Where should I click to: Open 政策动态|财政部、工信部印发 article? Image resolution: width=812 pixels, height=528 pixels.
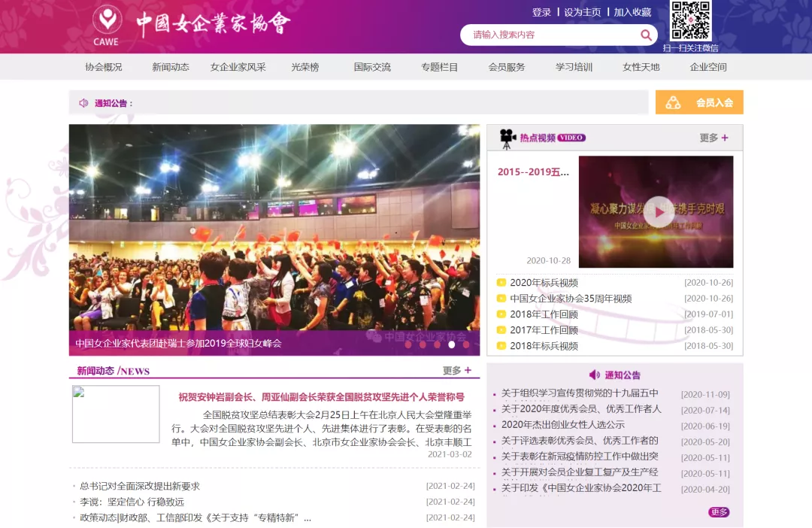(195, 517)
